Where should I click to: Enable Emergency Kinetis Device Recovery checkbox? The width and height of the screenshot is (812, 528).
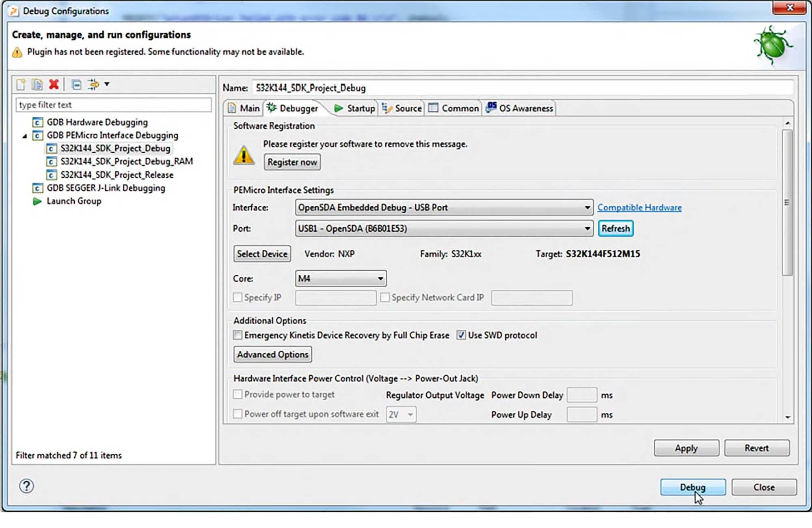238,335
